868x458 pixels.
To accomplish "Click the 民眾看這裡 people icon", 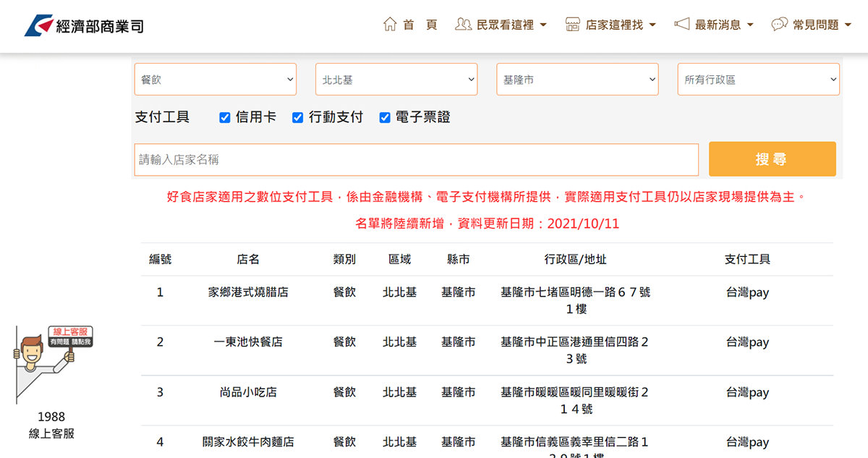I will click(x=463, y=25).
